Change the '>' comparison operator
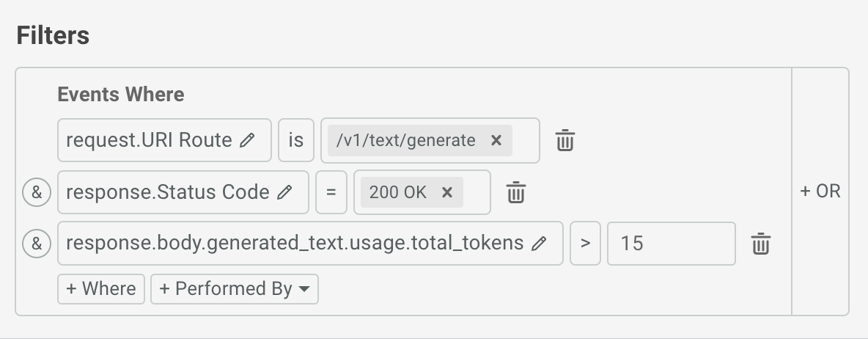This screenshot has height=339, width=868. point(585,244)
